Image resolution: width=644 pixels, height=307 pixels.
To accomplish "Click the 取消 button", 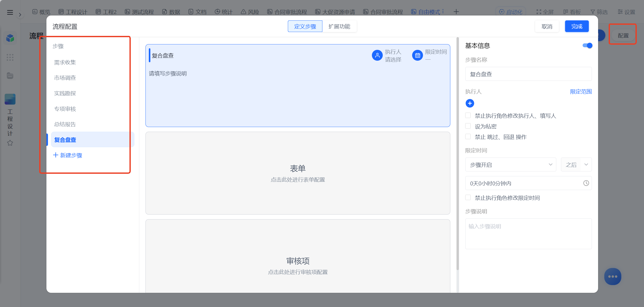I will [547, 26].
